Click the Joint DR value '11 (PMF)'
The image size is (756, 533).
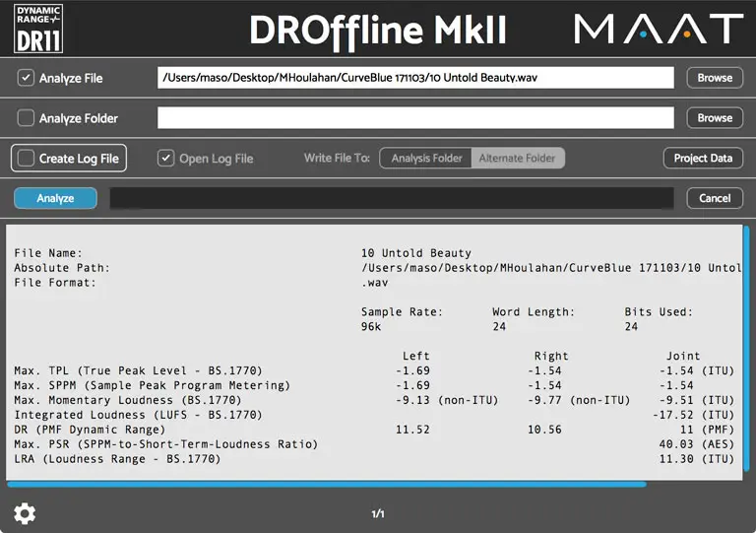pos(708,430)
